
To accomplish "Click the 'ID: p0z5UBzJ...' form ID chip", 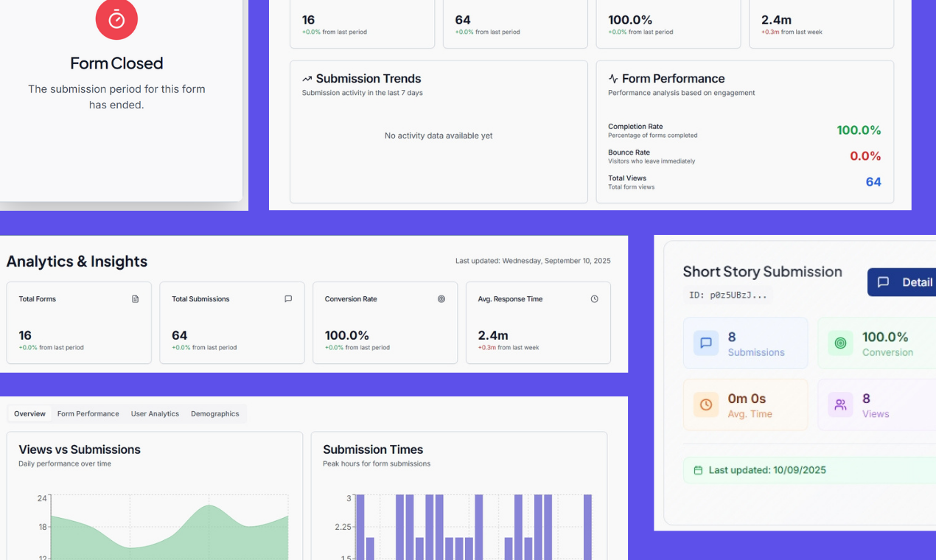I will coord(727,295).
